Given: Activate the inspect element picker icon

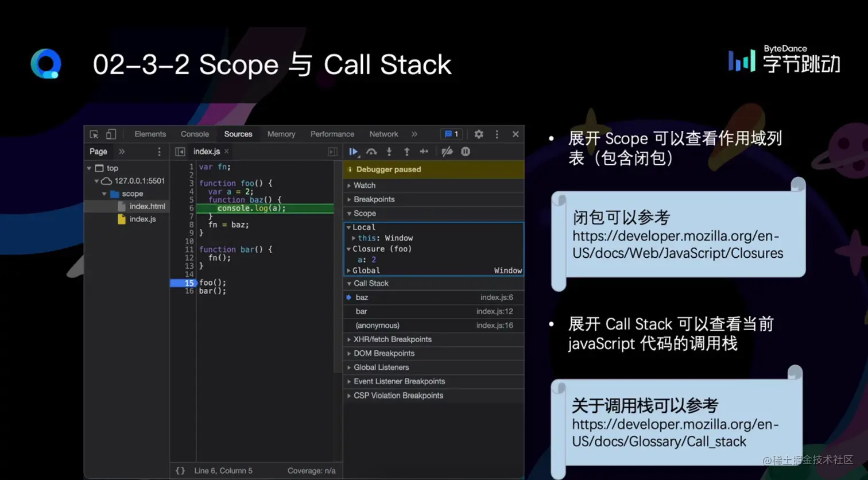Looking at the screenshot, I should point(94,134).
